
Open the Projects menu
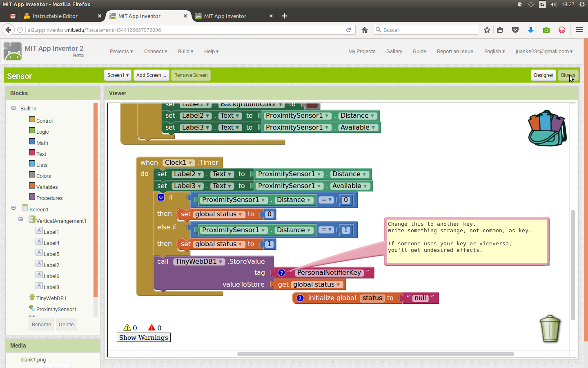tap(121, 52)
